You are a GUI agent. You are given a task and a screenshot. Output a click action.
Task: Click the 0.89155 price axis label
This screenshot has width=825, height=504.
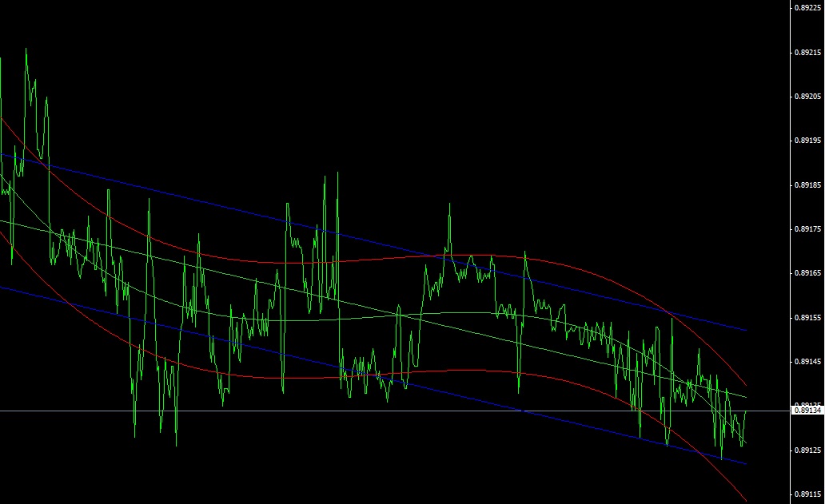tap(807, 318)
